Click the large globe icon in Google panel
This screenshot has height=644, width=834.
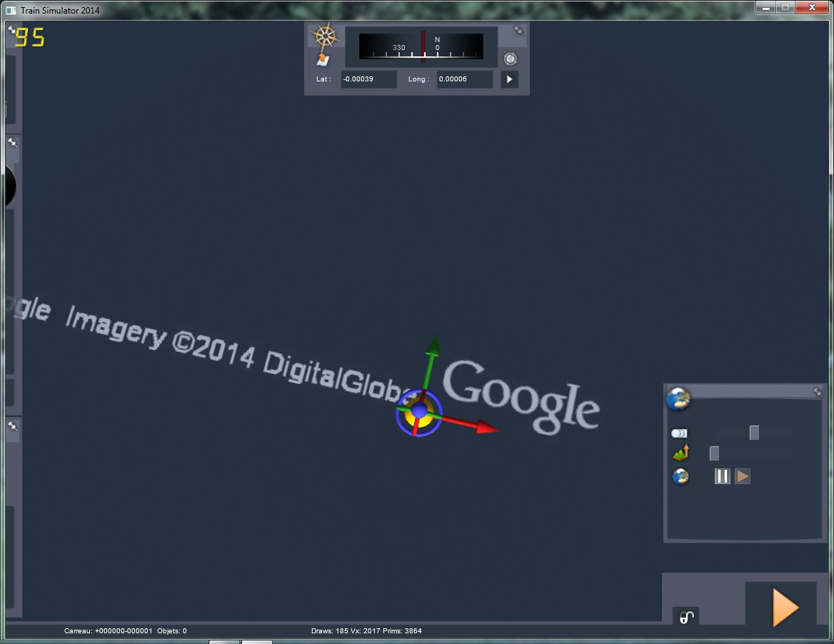[x=678, y=398]
